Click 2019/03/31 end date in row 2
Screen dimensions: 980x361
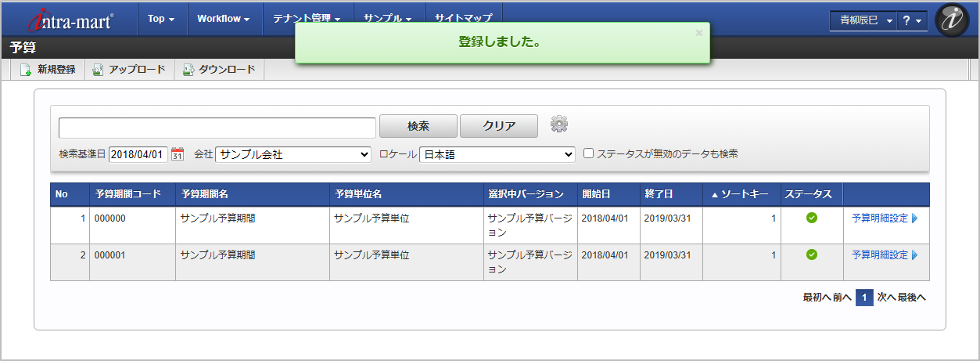[669, 255]
